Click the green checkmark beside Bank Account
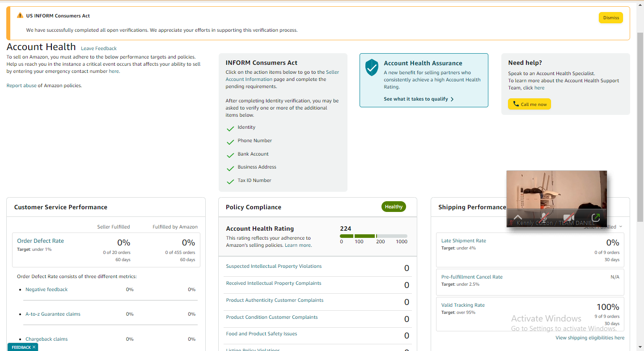The height and width of the screenshot is (351, 644). (230, 155)
